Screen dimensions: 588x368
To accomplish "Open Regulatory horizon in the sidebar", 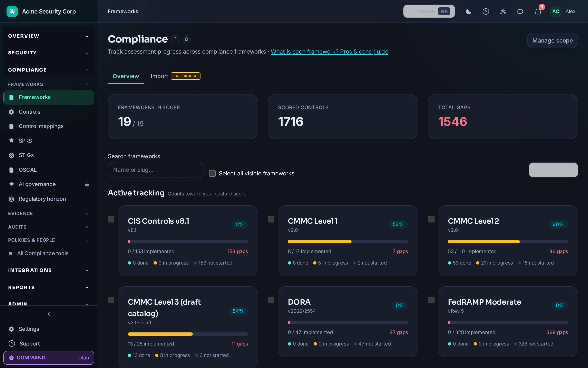I will (49, 199).
